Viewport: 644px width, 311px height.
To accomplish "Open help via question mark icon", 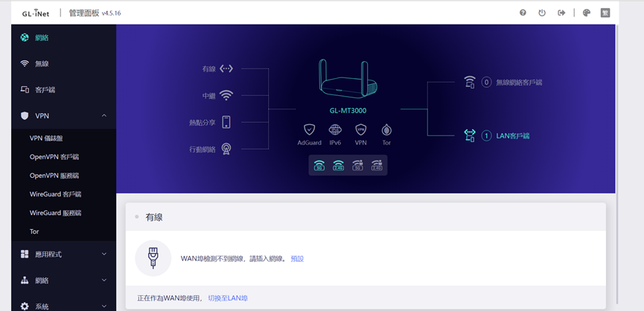I will point(523,13).
